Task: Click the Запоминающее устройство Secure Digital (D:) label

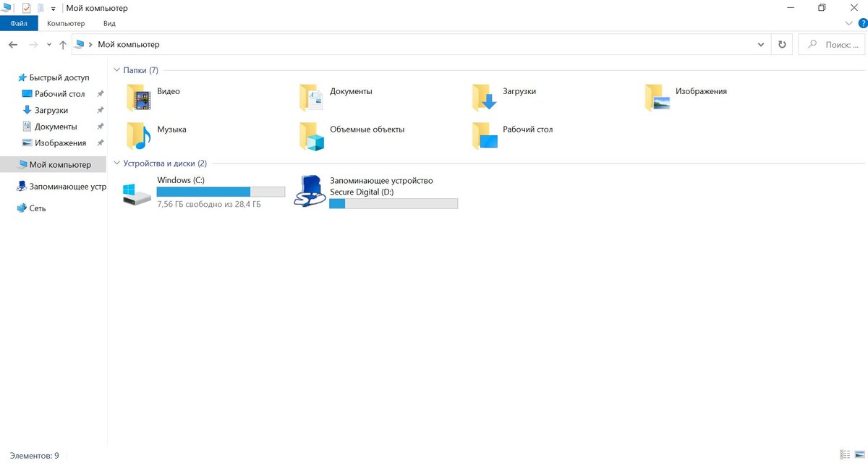Action: click(381, 186)
